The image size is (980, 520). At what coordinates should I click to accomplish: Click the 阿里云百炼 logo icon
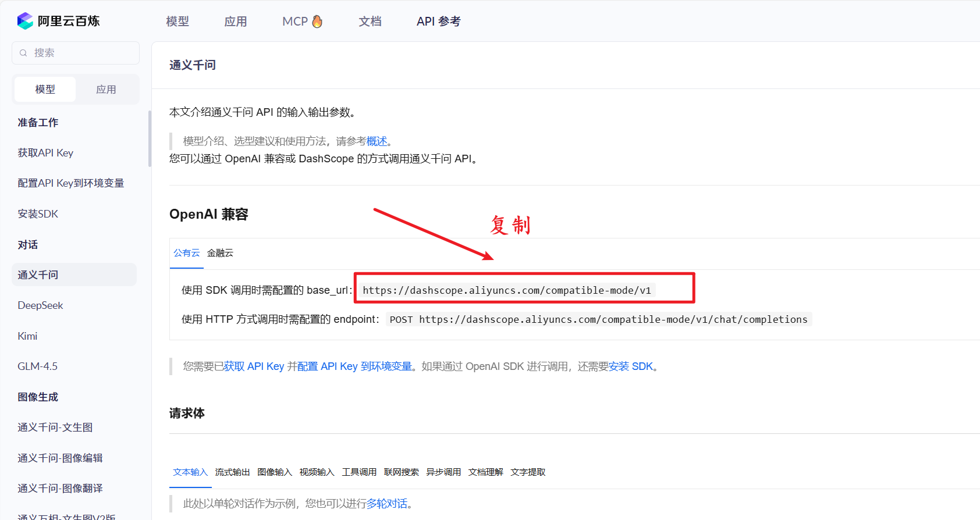[x=25, y=21]
